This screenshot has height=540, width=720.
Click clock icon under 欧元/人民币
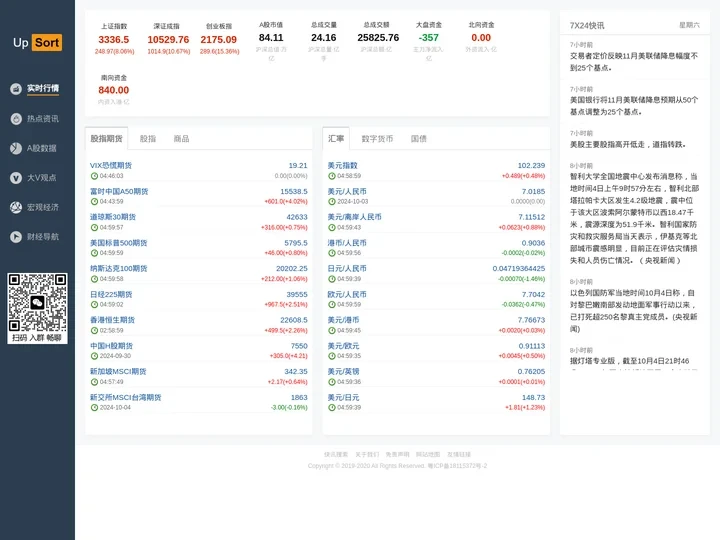[x=332, y=304]
